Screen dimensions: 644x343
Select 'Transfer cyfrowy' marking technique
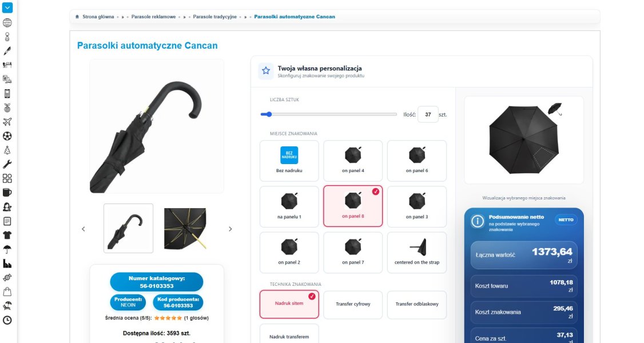coord(353,305)
